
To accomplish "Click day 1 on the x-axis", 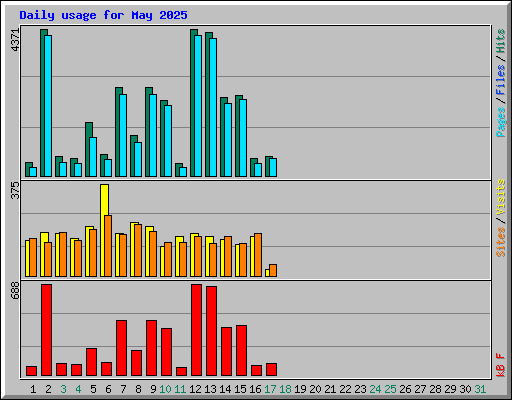I will pos(33,389).
